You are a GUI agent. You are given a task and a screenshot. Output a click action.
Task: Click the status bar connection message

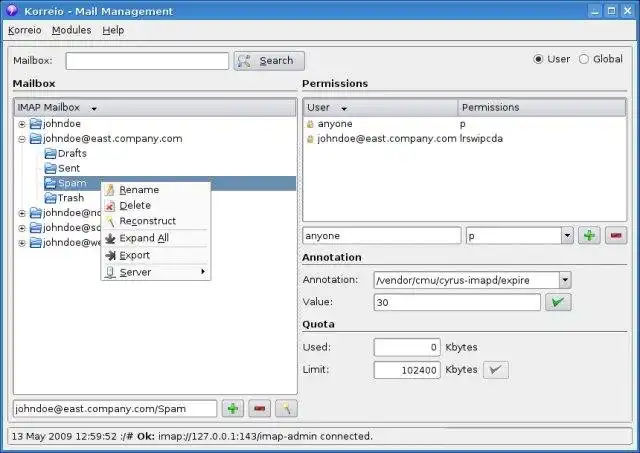[192, 436]
